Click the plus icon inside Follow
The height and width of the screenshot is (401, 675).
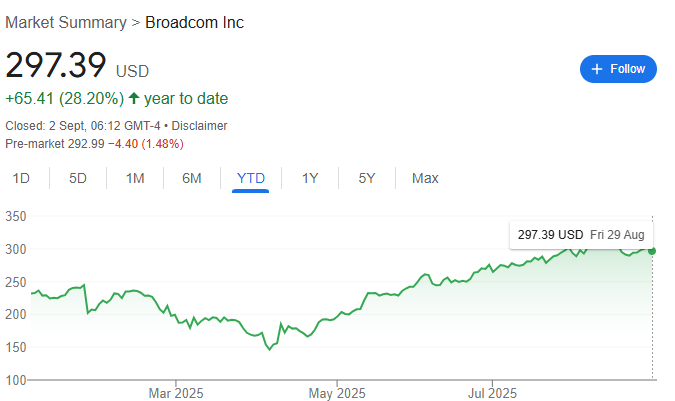(597, 69)
